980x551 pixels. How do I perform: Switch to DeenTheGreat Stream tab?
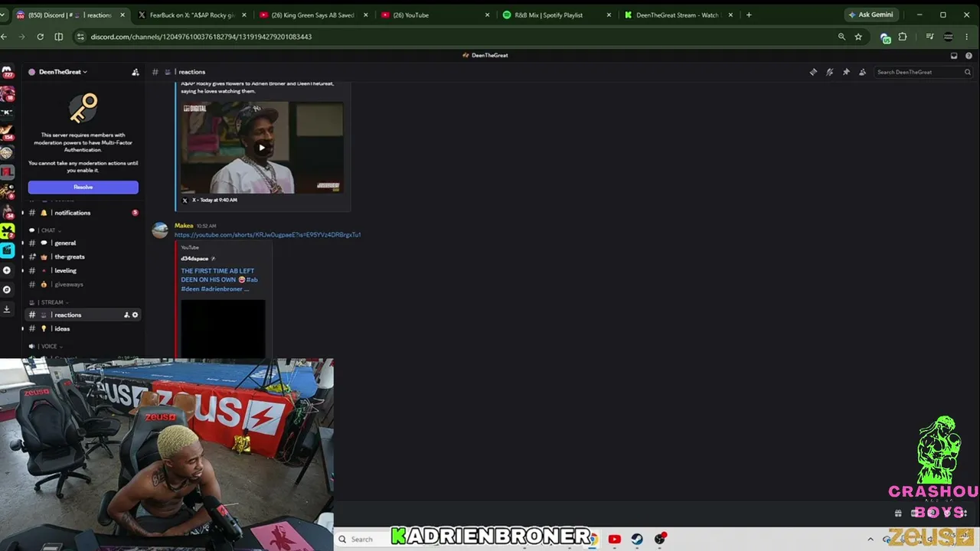[678, 15]
